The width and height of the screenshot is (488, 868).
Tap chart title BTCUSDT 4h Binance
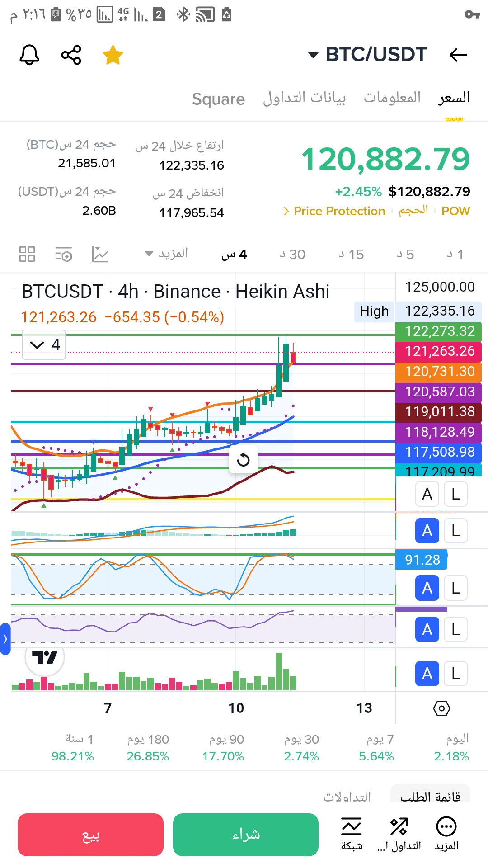tap(175, 292)
